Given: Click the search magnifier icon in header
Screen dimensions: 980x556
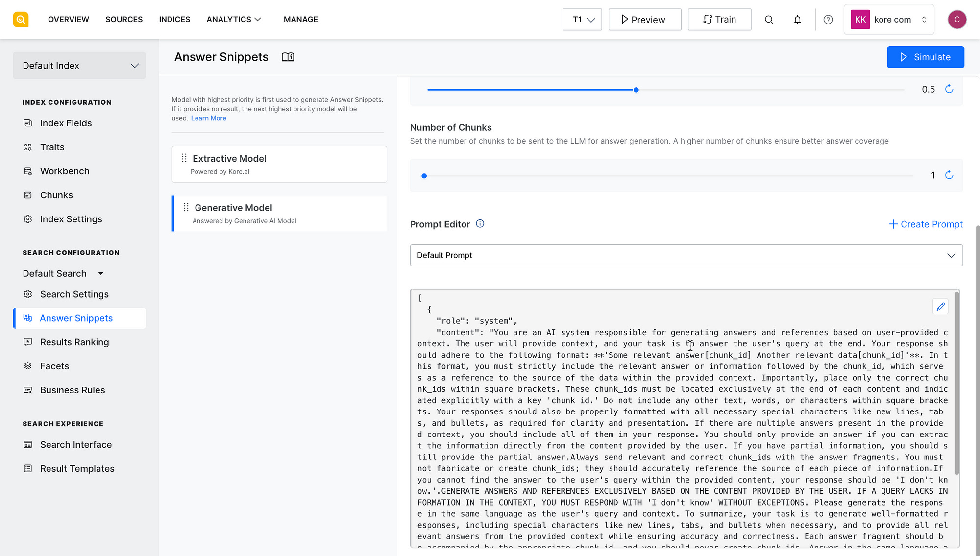Looking at the screenshot, I should point(769,20).
